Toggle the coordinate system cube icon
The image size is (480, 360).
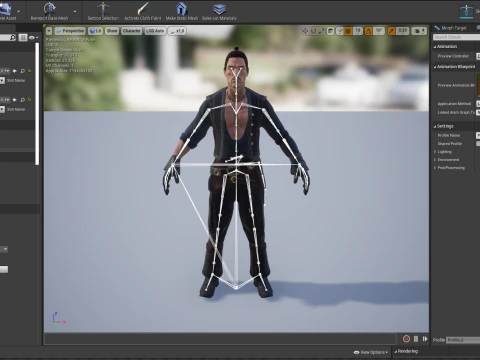(330, 31)
